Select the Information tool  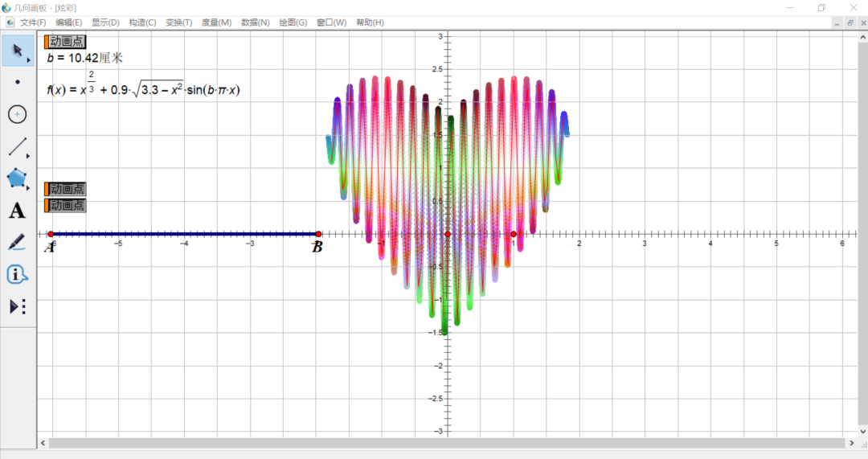[17, 274]
